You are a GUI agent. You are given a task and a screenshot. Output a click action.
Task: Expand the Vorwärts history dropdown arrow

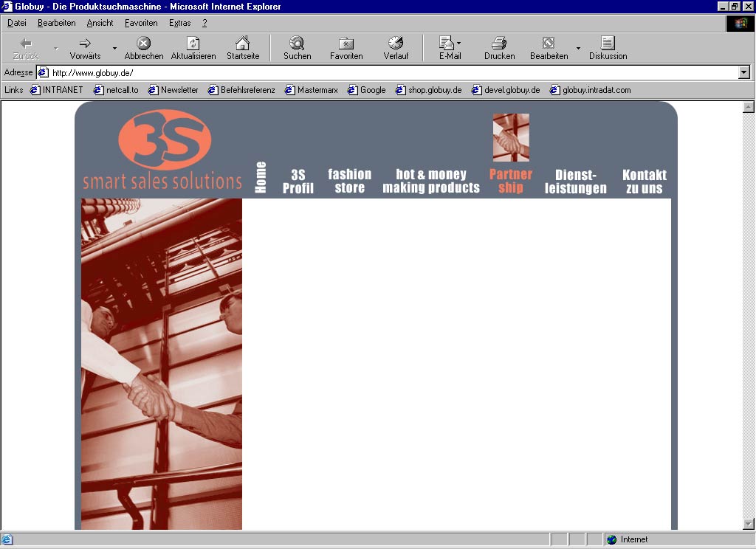coord(114,48)
